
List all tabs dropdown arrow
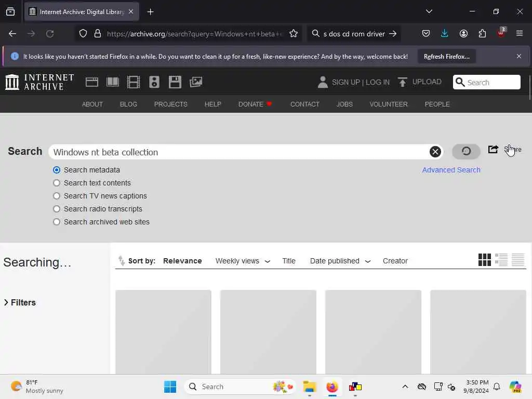point(429,11)
